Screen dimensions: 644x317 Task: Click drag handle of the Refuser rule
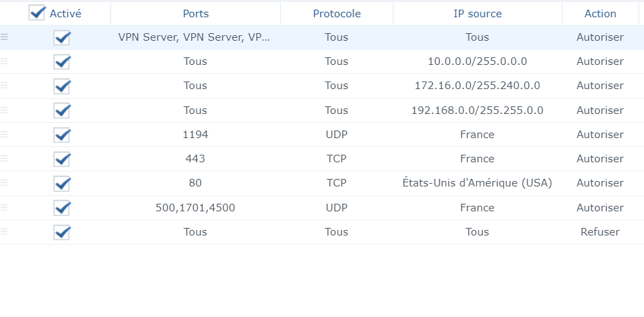point(4,232)
